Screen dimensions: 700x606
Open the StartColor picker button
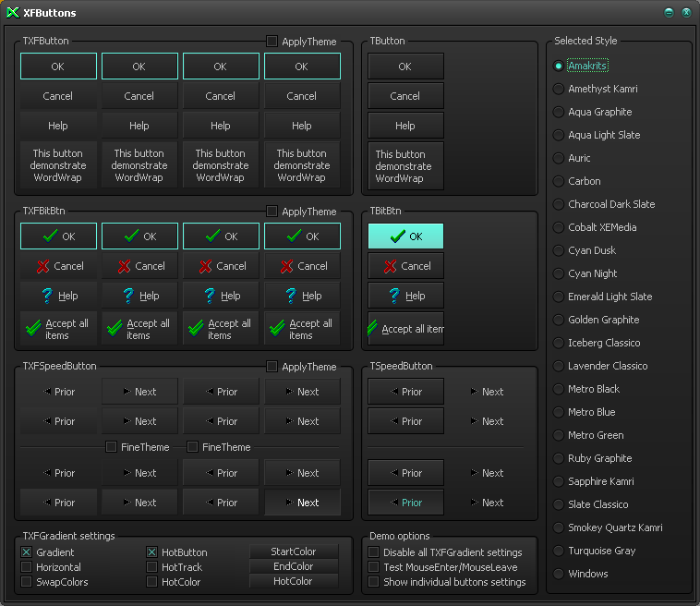pyautogui.click(x=294, y=551)
